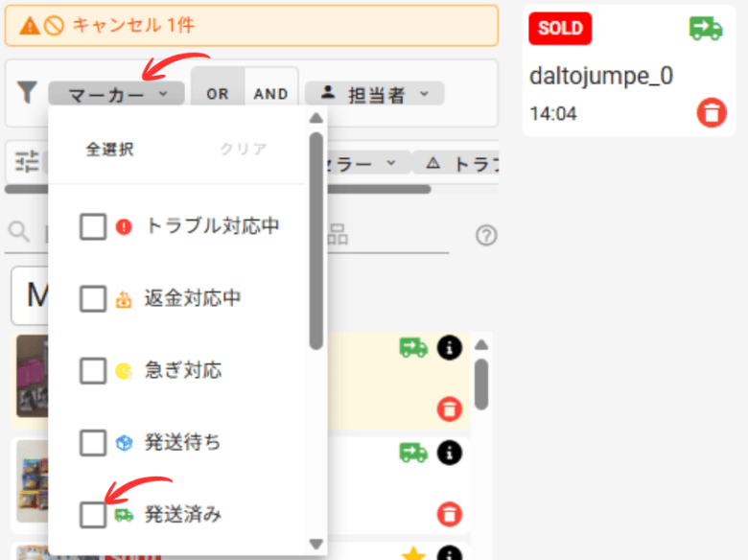
Task: Click the sliders tune icon
Action: coord(27,162)
